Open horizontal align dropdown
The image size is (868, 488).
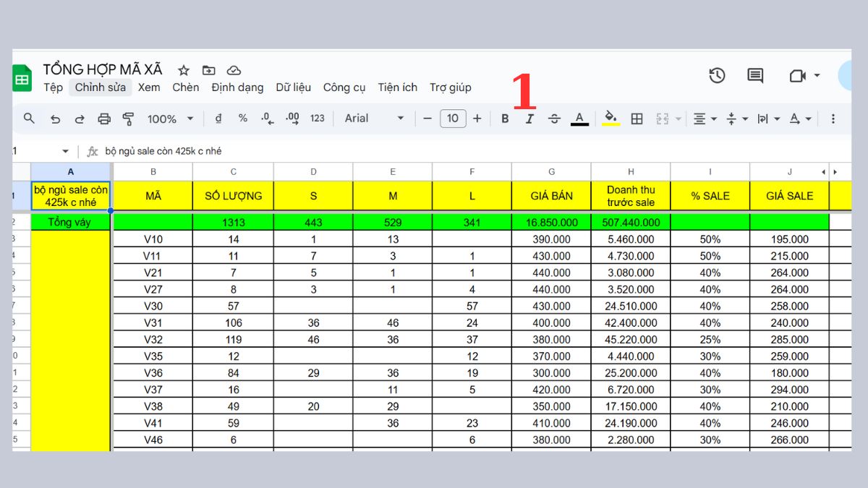pos(705,119)
